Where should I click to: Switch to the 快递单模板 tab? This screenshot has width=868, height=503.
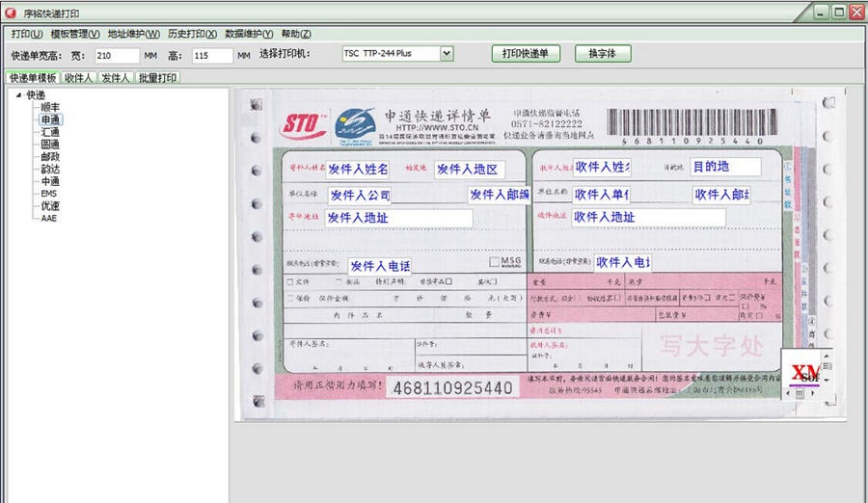coord(33,78)
